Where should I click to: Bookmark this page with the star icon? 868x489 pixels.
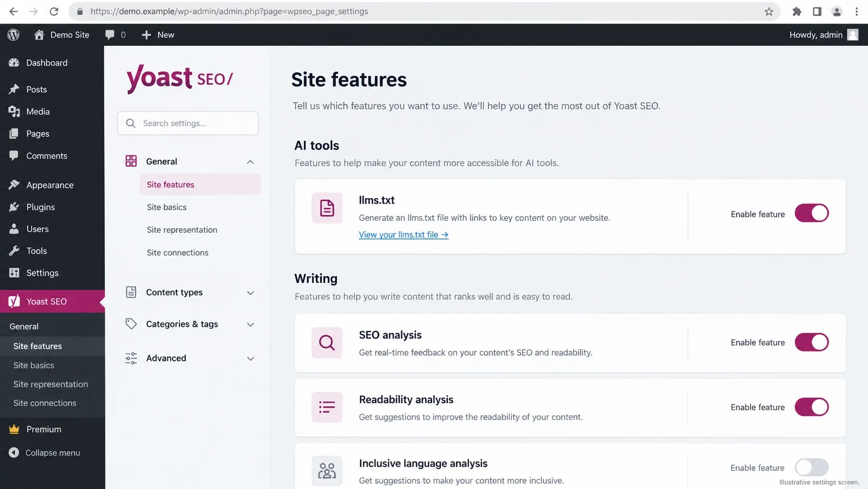pyautogui.click(x=769, y=11)
